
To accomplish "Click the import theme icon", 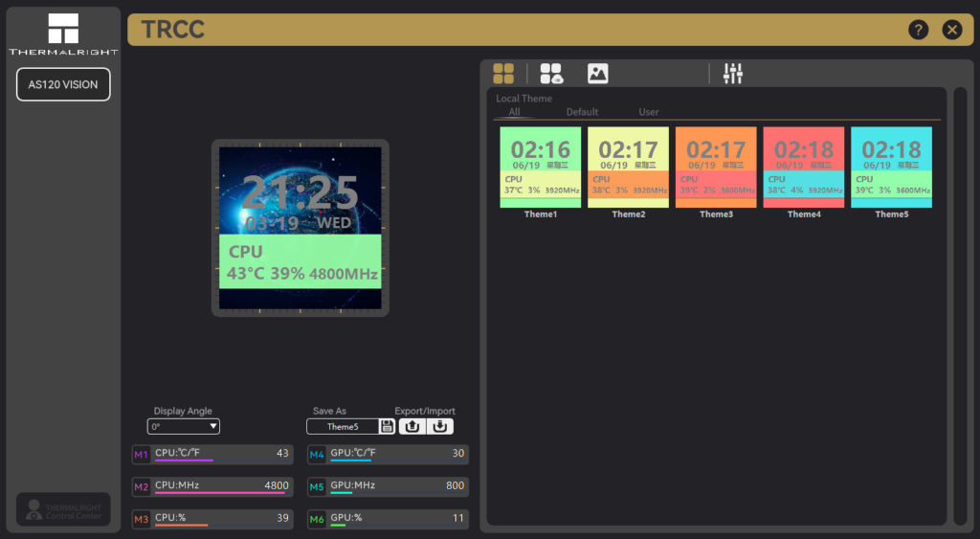I will 440,427.
